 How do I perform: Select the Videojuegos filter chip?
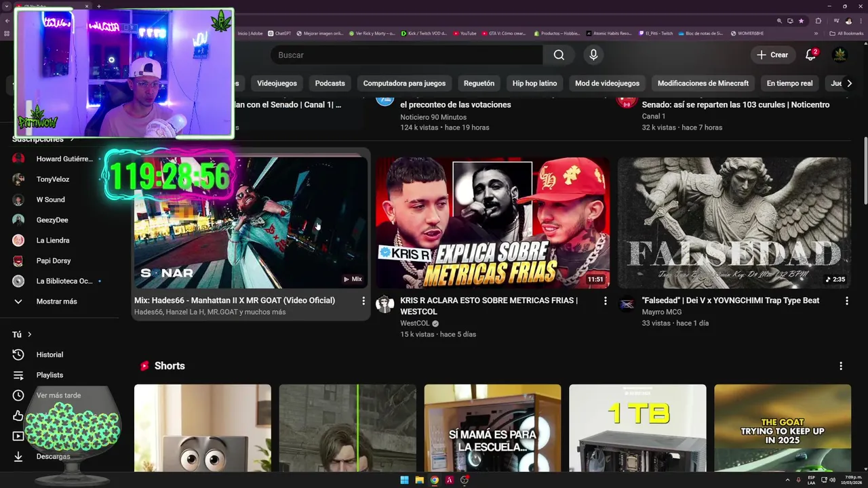coord(277,83)
